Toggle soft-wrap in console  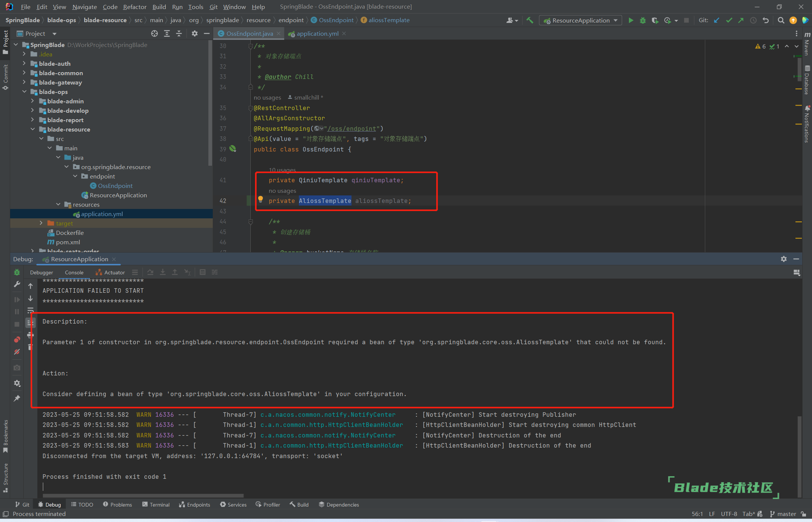click(30, 310)
